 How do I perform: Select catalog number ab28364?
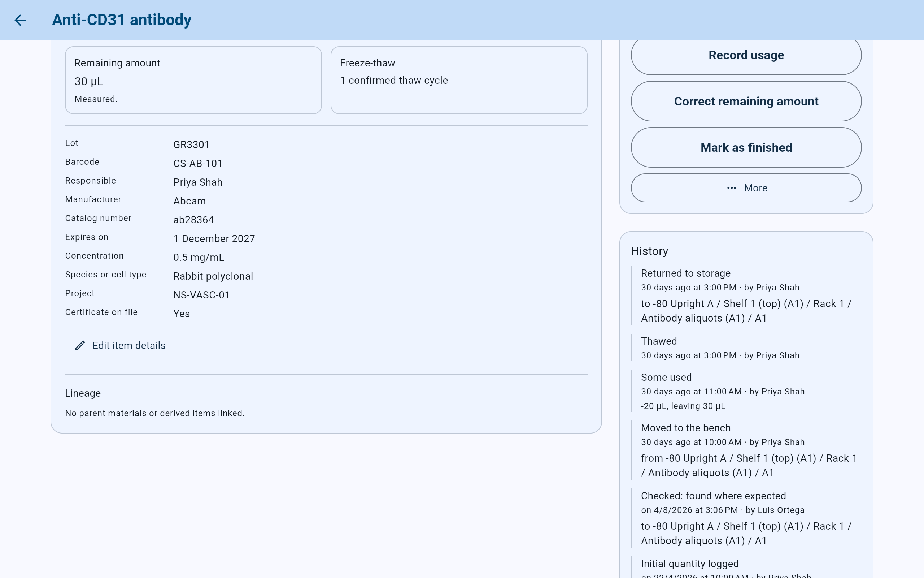click(193, 220)
